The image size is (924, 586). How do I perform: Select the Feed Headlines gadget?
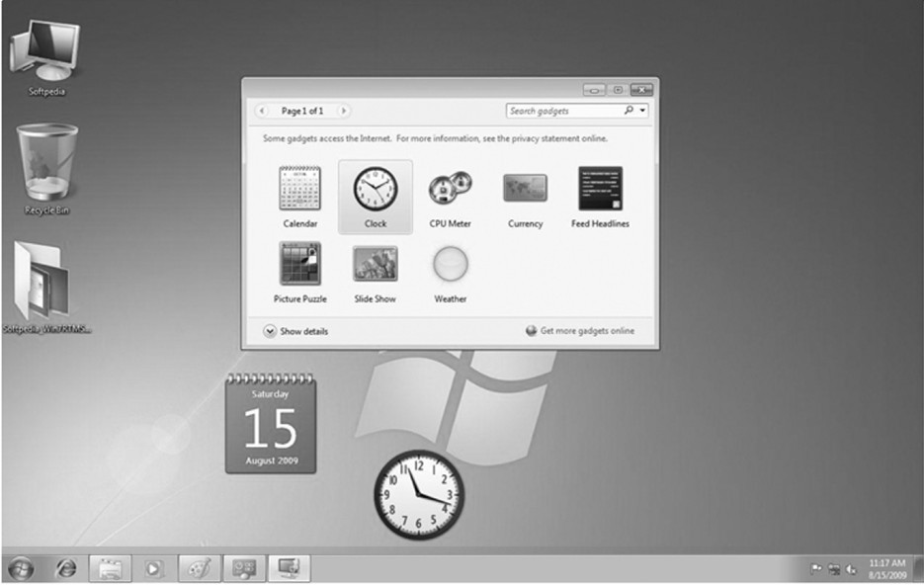pos(600,197)
